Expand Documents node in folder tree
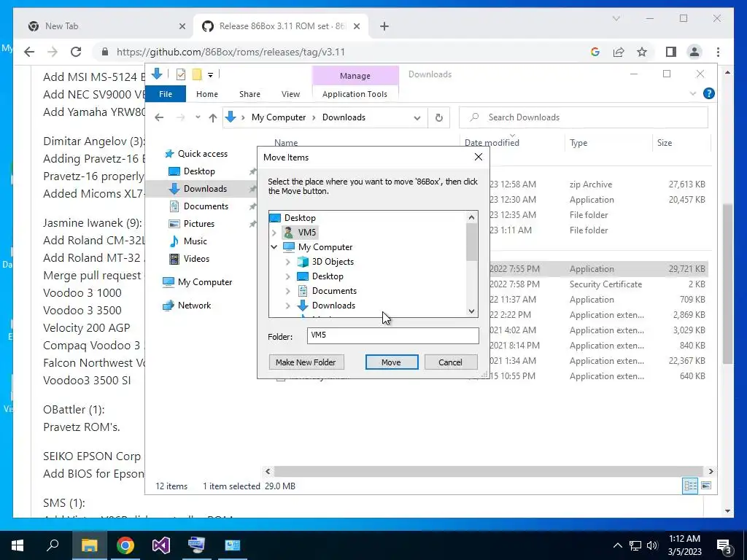The height and width of the screenshot is (560, 747). (287, 291)
